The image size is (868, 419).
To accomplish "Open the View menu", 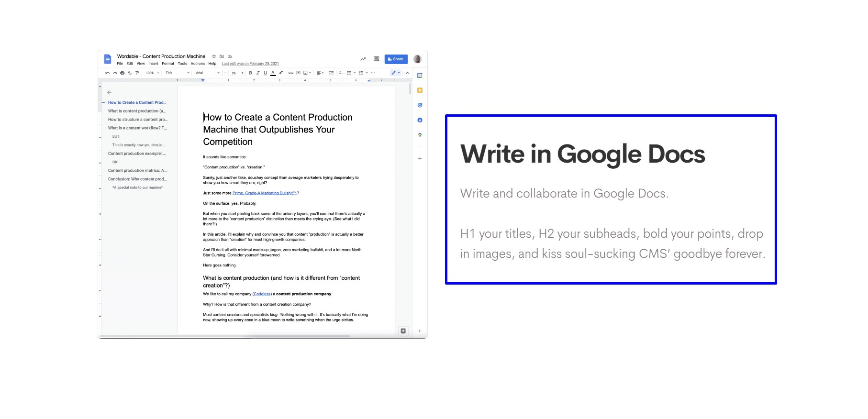I will pyautogui.click(x=141, y=64).
